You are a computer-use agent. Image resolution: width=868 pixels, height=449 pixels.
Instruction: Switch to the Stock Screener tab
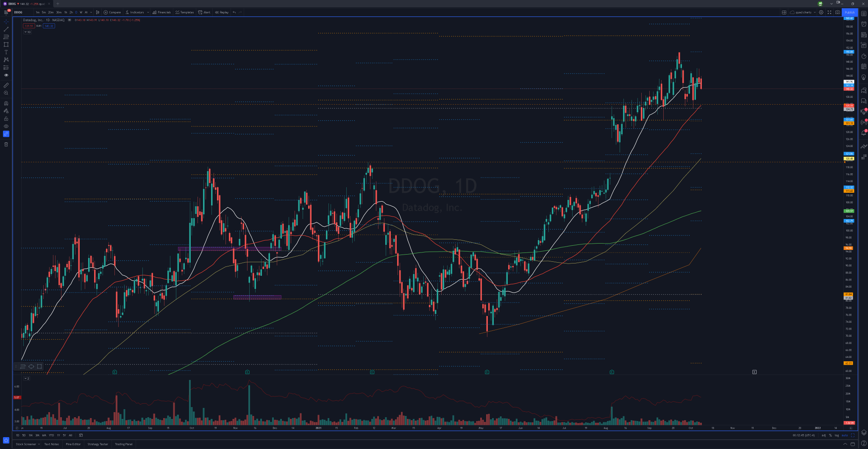[x=26, y=444]
